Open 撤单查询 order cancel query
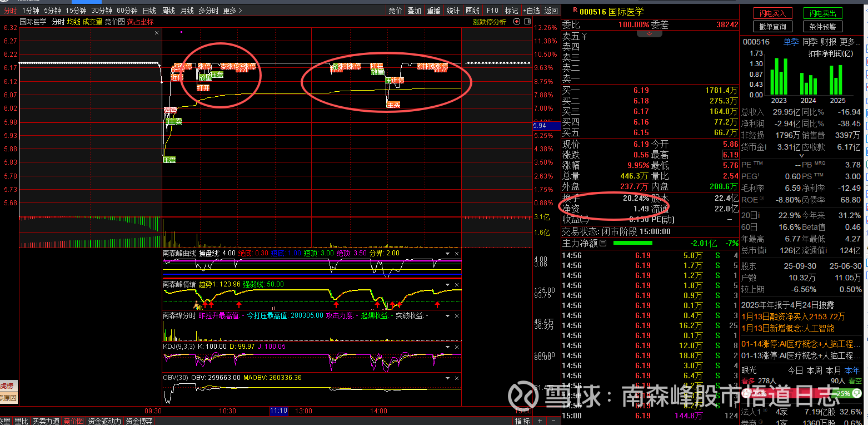 (x=773, y=26)
